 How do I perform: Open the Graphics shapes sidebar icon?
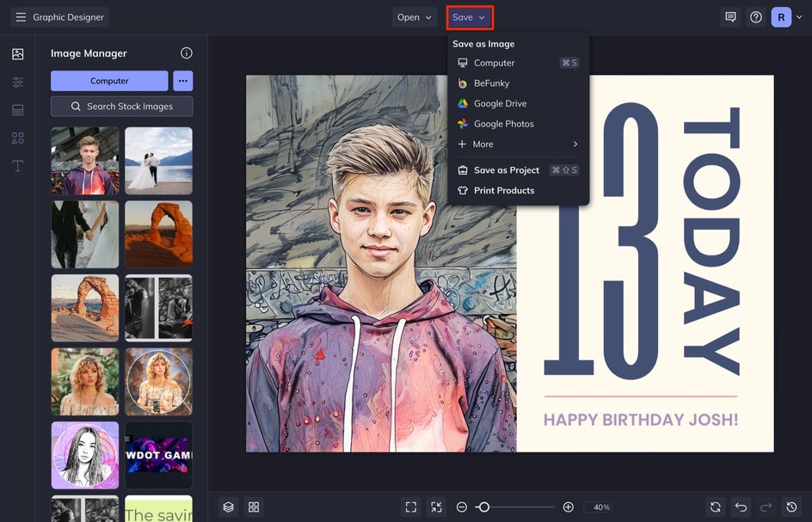pos(17,138)
